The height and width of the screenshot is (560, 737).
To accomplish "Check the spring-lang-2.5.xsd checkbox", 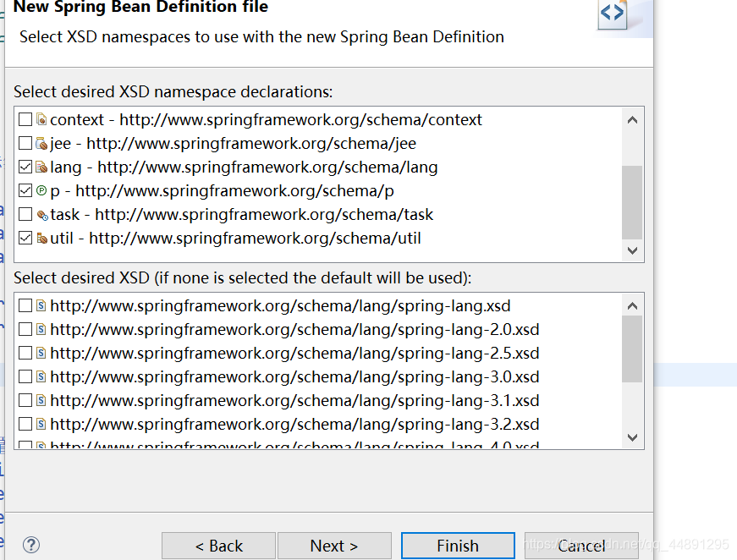I will coord(25,353).
